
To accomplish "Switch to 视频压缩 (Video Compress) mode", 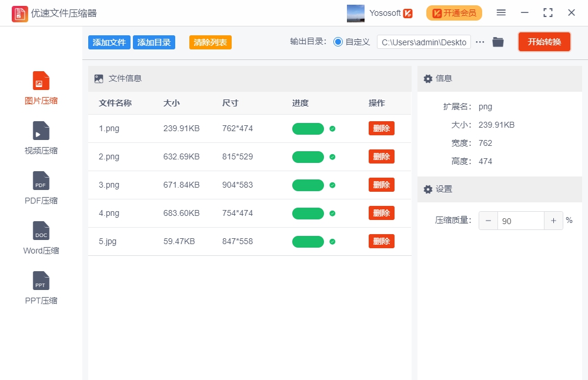I will (x=40, y=131).
